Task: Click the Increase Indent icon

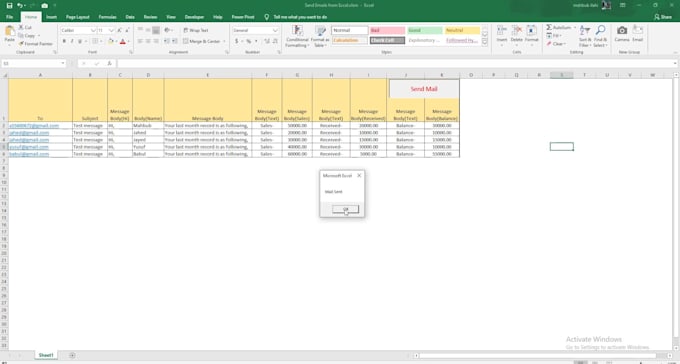Action: tap(174, 41)
